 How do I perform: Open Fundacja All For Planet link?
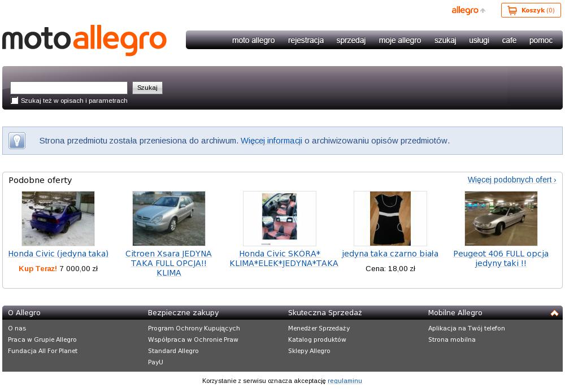coord(42,351)
